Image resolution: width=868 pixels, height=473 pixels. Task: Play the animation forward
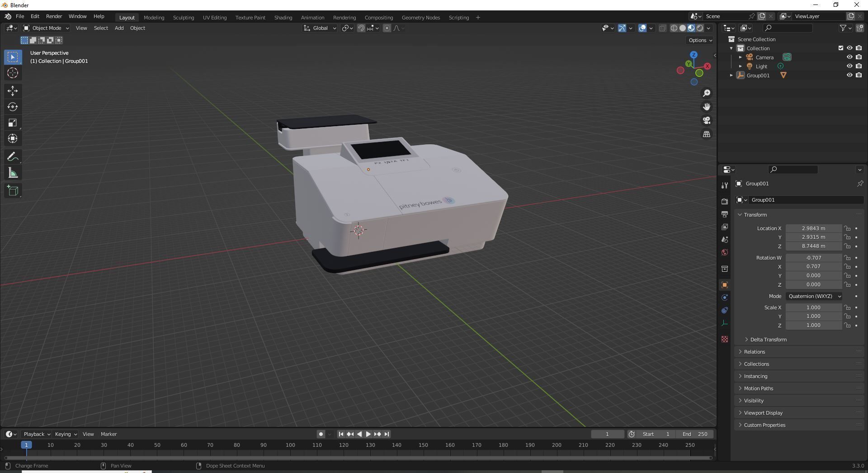368,434
